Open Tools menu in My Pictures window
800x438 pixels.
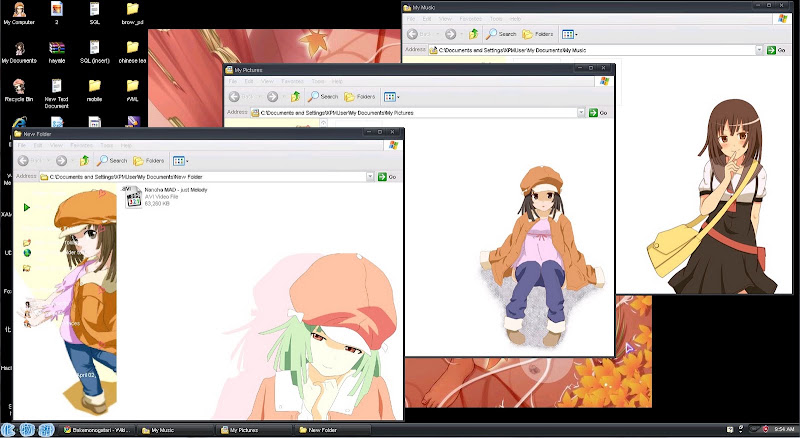[318, 81]
